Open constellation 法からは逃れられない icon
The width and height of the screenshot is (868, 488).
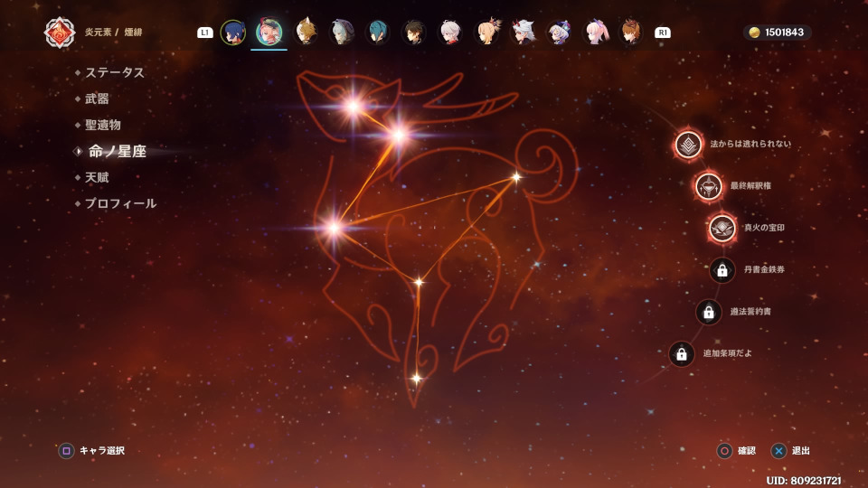click(688, 145)
